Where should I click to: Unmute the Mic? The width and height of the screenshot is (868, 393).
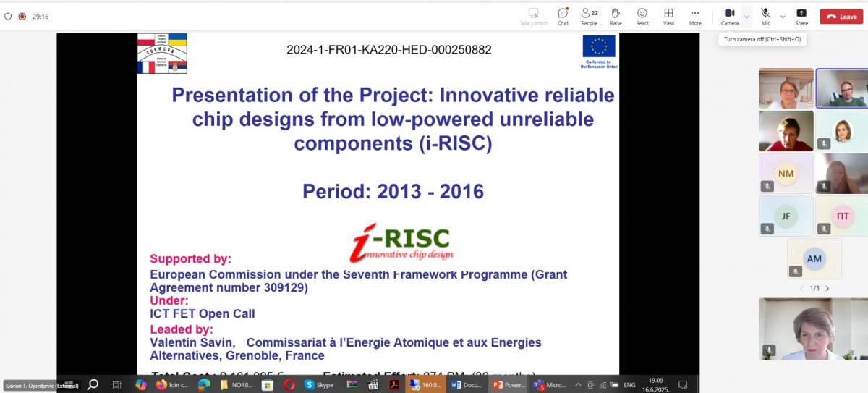pos(765,16)
